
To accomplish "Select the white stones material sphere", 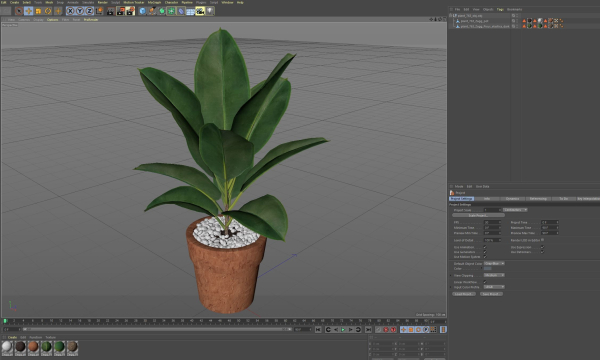I will coord(7,347).
